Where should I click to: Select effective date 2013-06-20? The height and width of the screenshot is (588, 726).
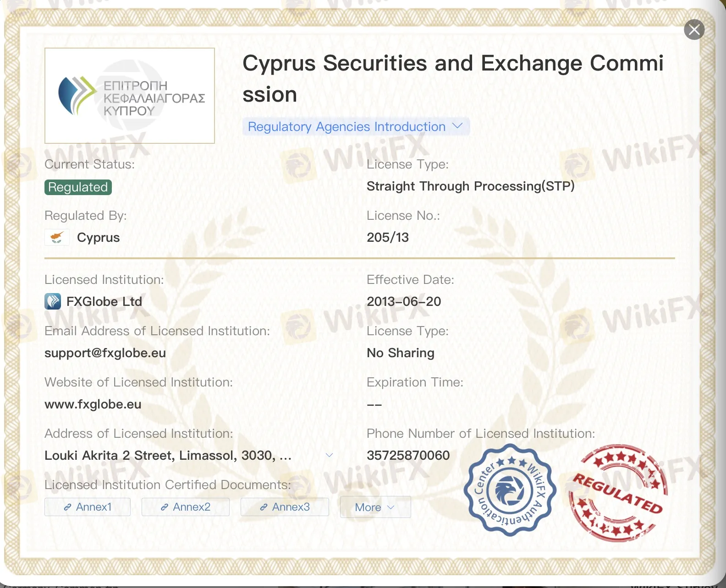click(x=404, y=301)
